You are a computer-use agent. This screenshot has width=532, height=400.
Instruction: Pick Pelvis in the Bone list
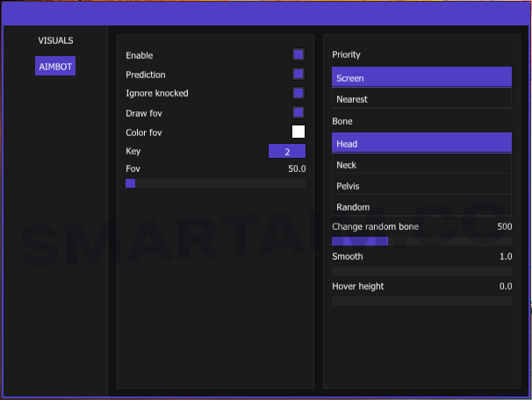coord(421,186)
